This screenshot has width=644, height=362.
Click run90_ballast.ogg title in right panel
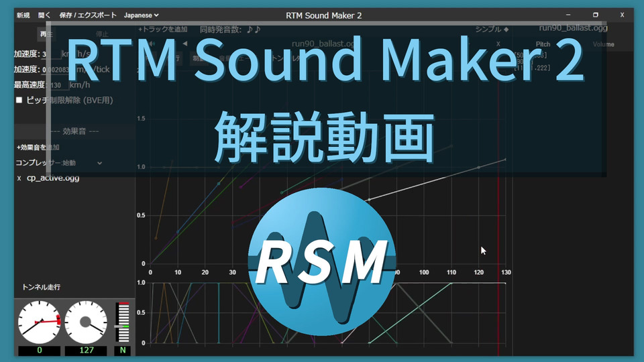[x=574, y=28]
